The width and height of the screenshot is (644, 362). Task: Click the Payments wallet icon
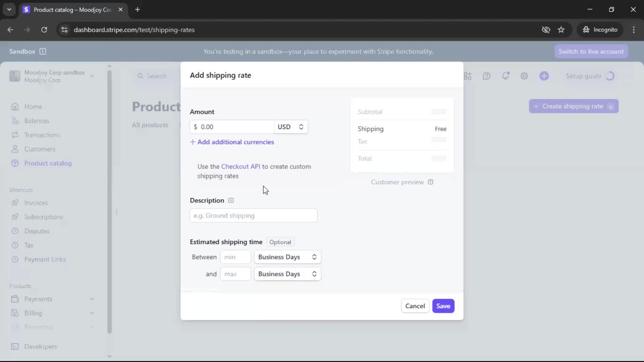click(x=15, y=299)
